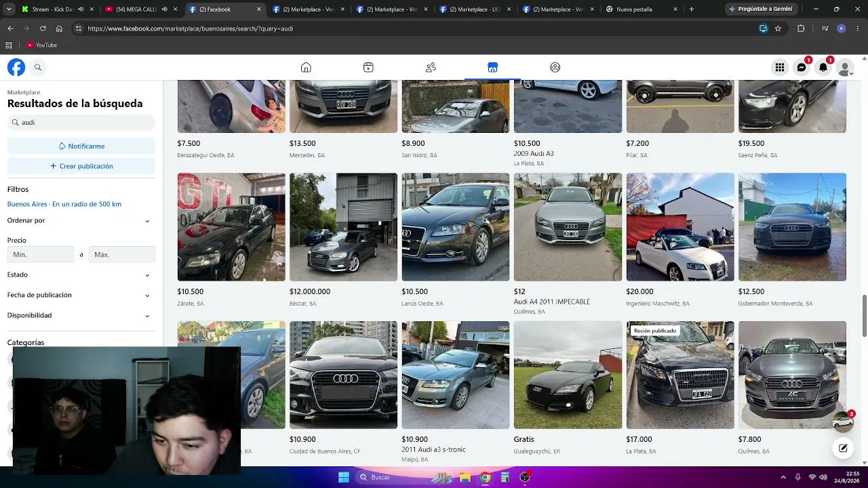
Task: Change location Buenos Aires radius link
Action: click(64, 204)
